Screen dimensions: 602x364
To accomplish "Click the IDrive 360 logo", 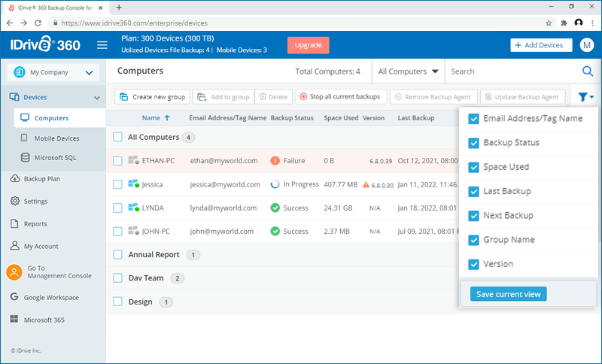I will [x=45, y=45].
